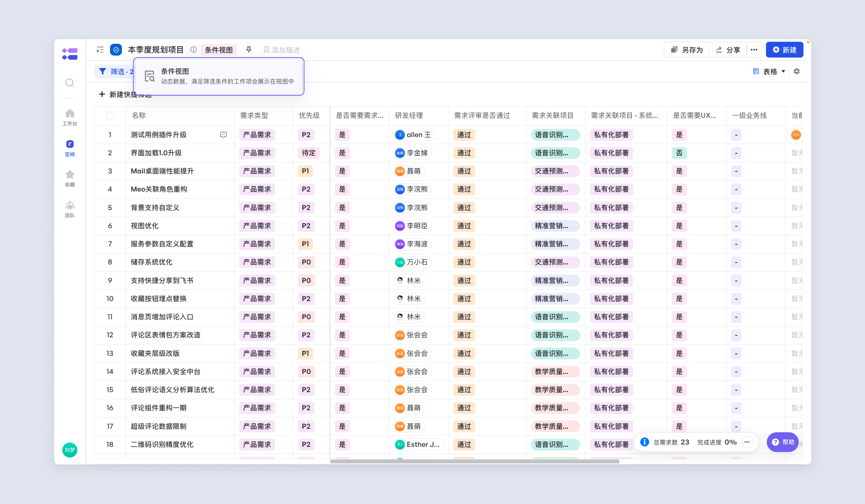Image resolution: width=865 pixels, height=504 pixels.
Task: Click 万小石 manager chip
Action: coord(413,262)
